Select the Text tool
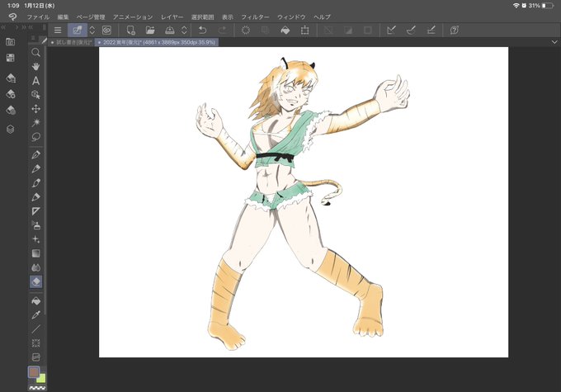Viewport: 561px width, 392px height. [x=35, y=81]
